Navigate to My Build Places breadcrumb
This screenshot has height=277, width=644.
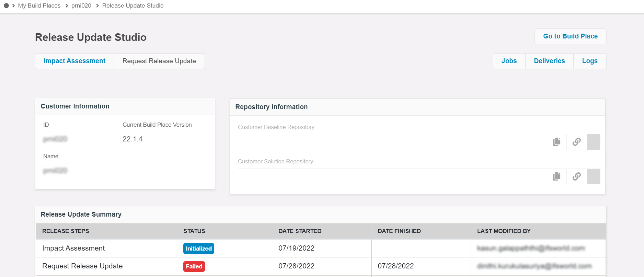coord(39,5)
